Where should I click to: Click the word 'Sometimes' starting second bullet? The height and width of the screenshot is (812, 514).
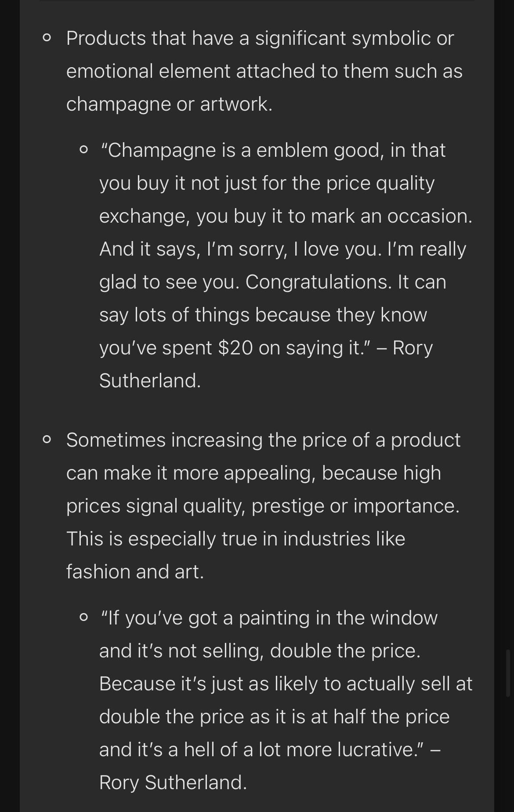click(116, 440)
